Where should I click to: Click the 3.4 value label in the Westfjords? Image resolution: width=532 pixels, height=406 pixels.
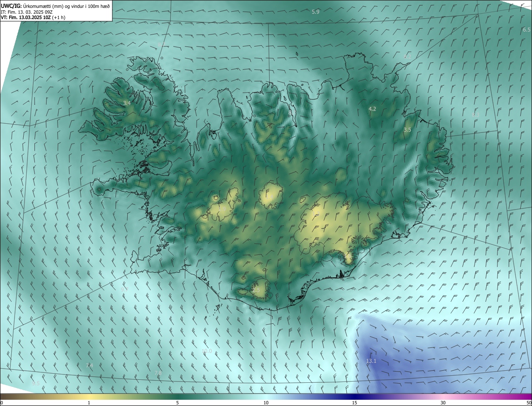tap(127, 103)
